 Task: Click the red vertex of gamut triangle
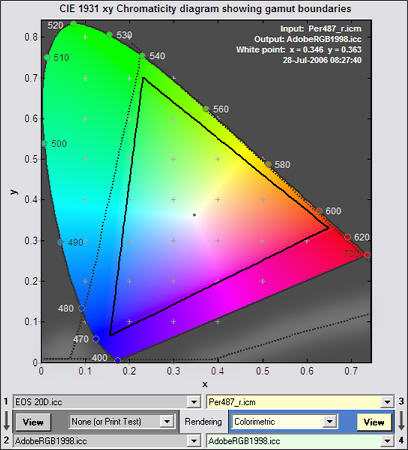(328, 228)
